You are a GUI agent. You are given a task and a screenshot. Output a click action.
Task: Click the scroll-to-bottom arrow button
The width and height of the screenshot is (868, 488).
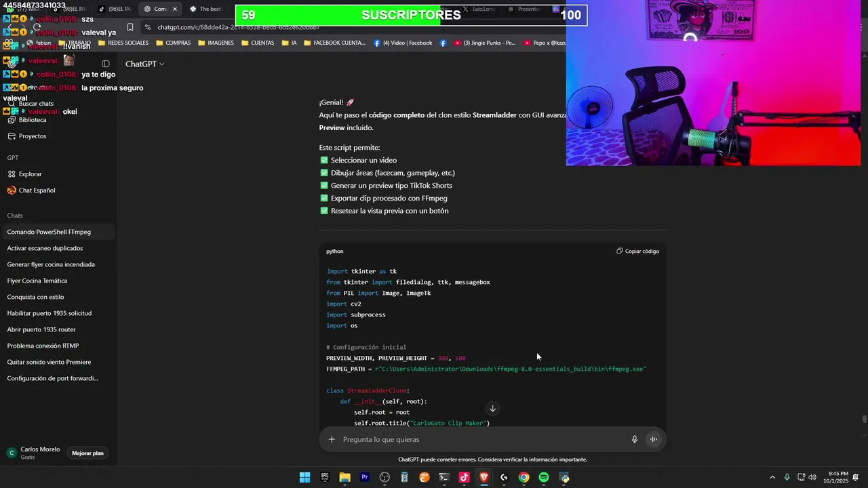point(492,409)
